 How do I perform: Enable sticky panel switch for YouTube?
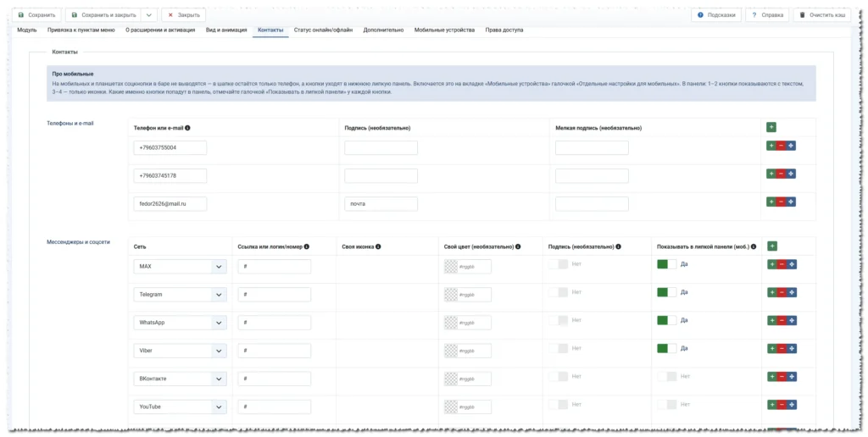[x=666, y=405]
